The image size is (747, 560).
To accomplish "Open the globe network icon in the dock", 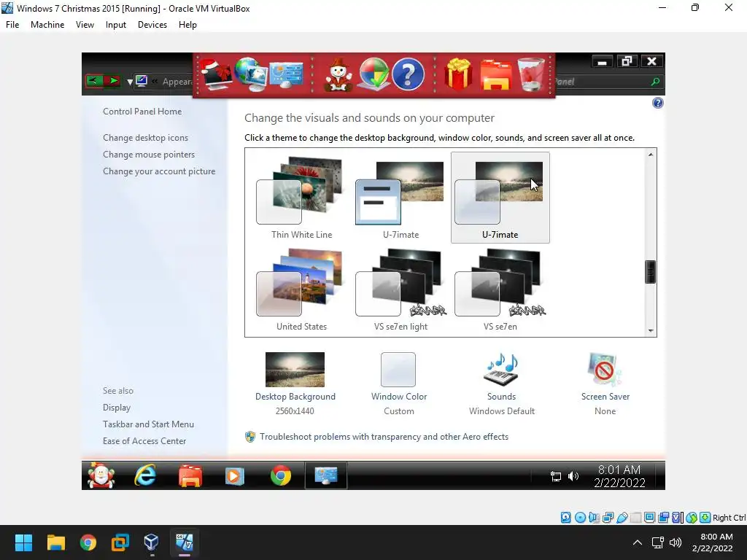I will (x=251, y=75).
